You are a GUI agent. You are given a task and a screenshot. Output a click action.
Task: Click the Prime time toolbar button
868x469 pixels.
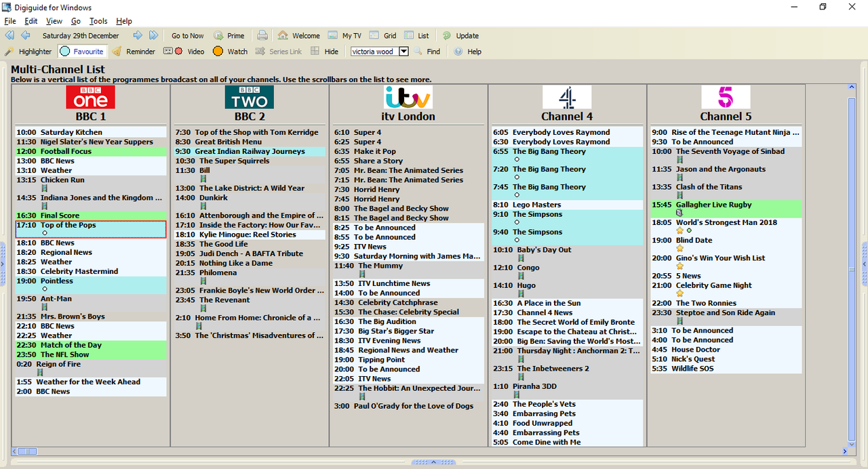coord(229,36)
